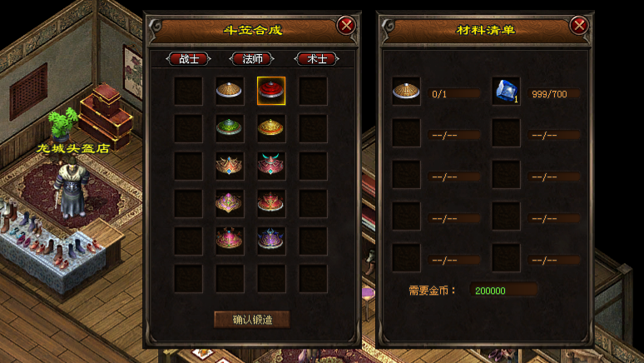Close the 斗笠合成 window
This screenshot has height=363, width=644.
[x=346, y=26]
